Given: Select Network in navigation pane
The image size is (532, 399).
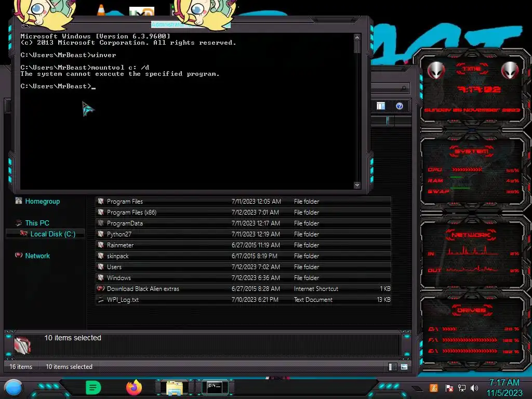Looking at the screenshot, I should point(37,256).
